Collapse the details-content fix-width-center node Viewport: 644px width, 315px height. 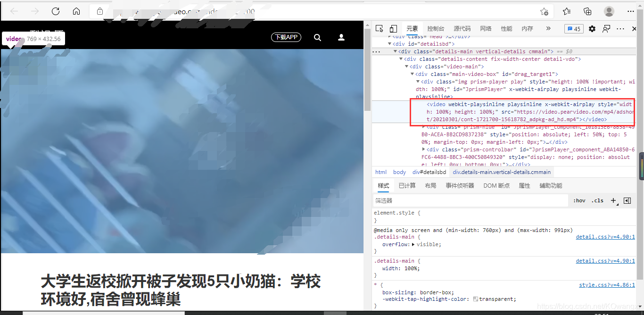pyautogui.click(x=401, y=59)
